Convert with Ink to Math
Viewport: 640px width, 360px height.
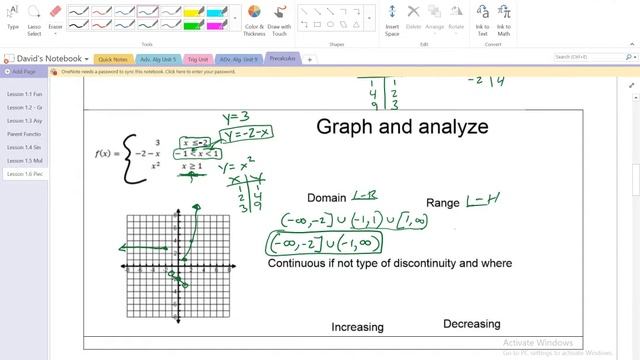[x=504, y=20]
